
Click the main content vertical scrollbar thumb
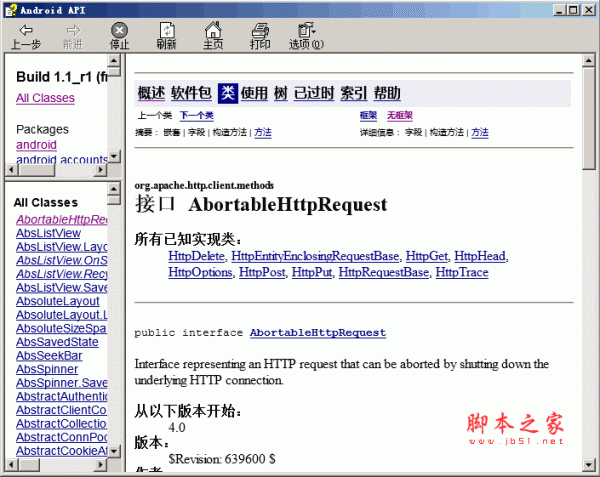(x=589, y=118)
